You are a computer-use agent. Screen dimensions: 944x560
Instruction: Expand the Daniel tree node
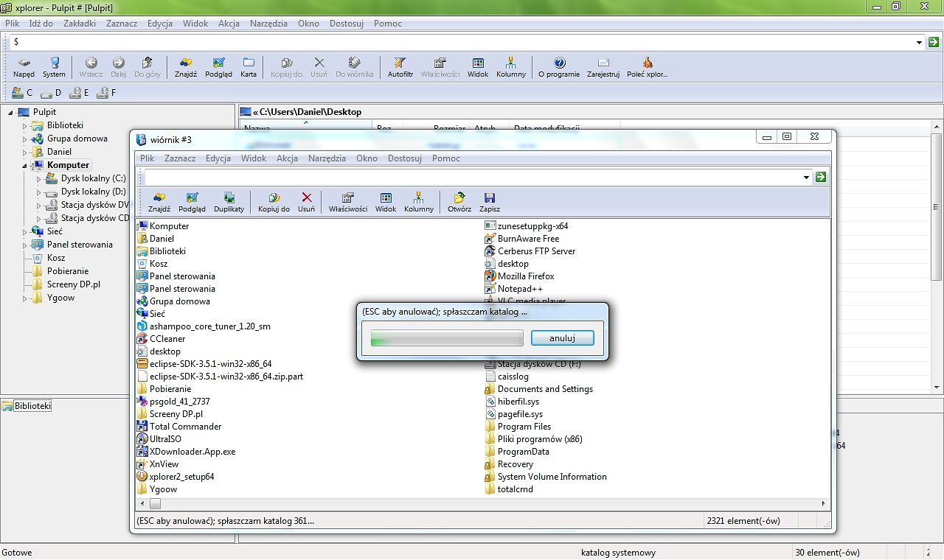coord(24,153)
